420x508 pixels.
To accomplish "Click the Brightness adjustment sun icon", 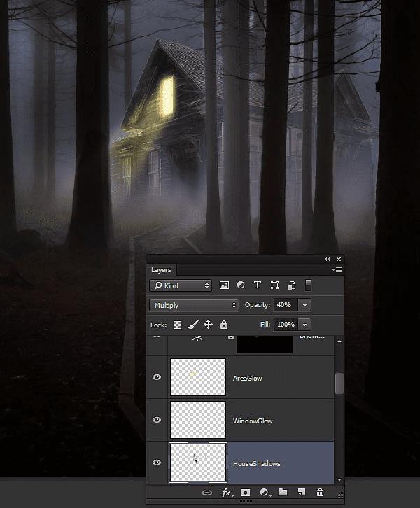I will (197, 338).
